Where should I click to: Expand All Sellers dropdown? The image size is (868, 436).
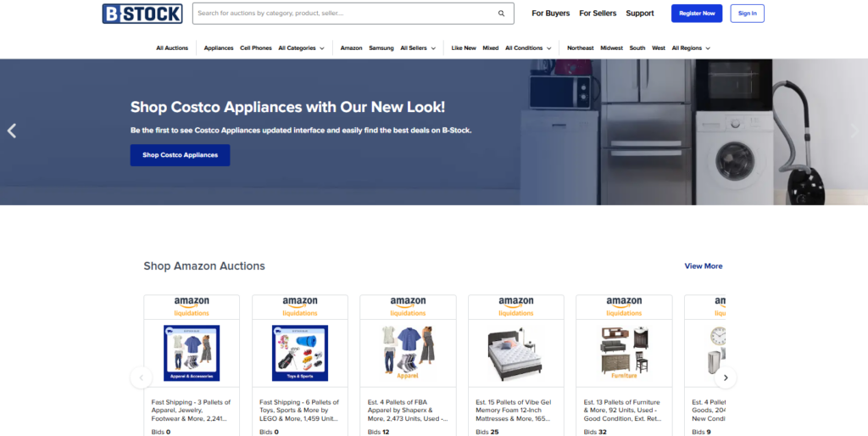tap(418, 48)
